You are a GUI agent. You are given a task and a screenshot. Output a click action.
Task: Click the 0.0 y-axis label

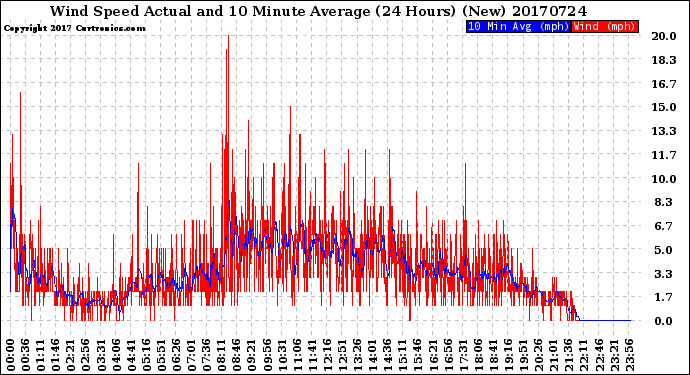coord(664,321)
